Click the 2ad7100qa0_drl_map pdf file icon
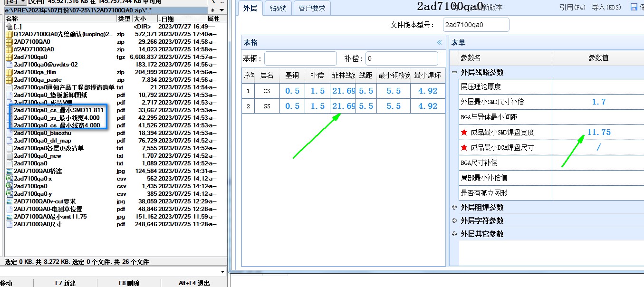644x287 pixels. pos(9,141)
